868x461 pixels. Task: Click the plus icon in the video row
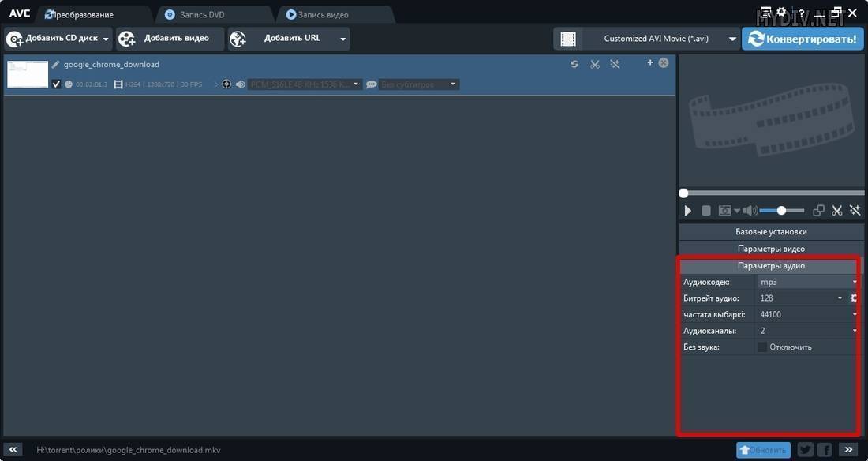click(650, 62)
